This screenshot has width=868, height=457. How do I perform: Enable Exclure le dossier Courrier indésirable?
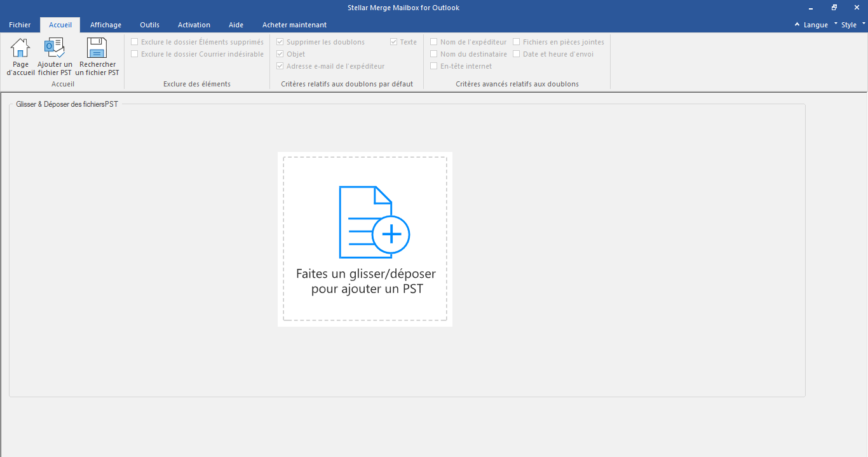click(x=135, y=54)
